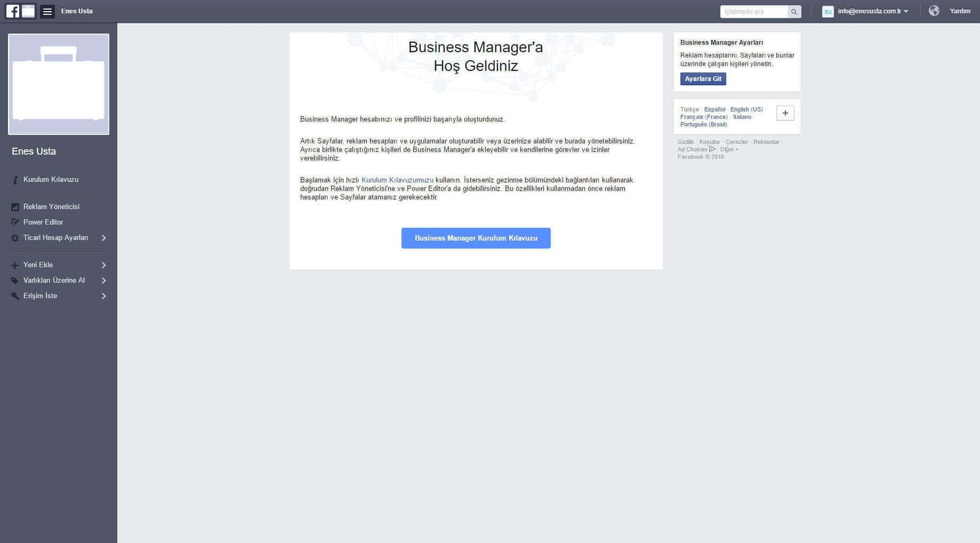Image resolution: width=980 pixels, height=543 pixels.
Task: Switch language to Português (Brasil)
Action: point(704,124)
